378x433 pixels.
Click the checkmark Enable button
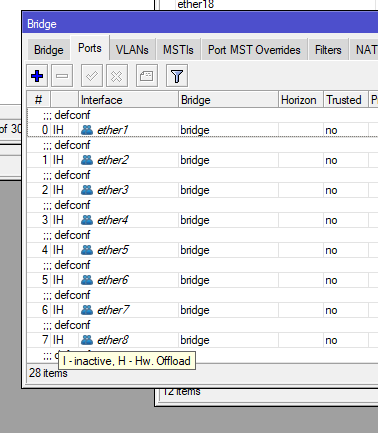click(92, 76)
